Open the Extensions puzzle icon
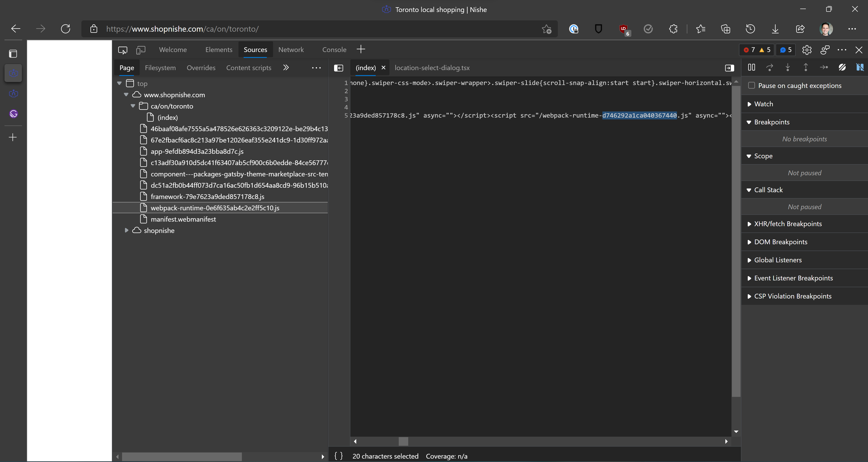 click(x=673, y=29)
